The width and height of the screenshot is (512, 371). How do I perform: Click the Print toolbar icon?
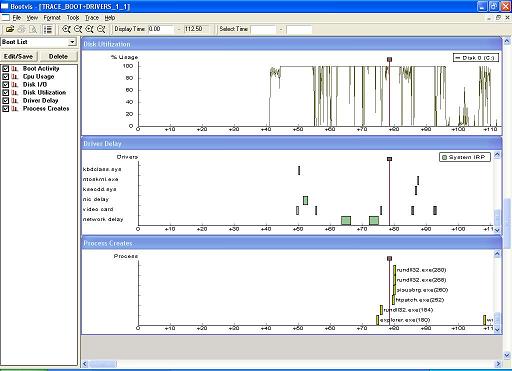pos(22,29)
